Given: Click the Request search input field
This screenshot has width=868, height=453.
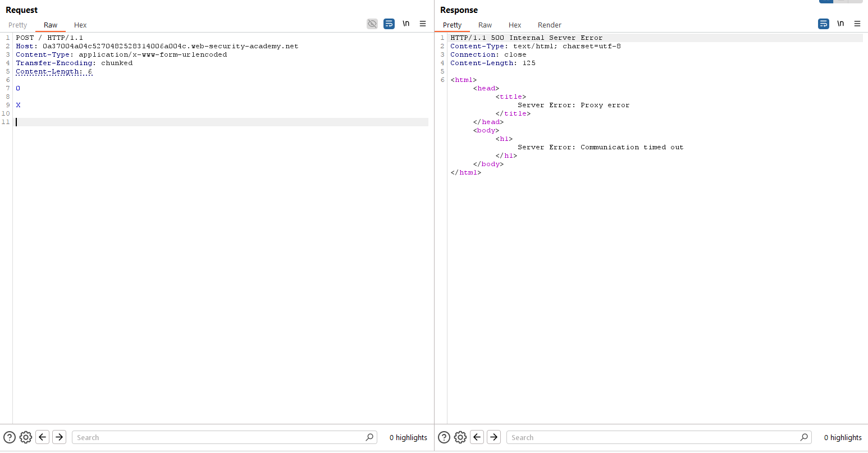Looking at the screenshot, I should coord(219,437).
